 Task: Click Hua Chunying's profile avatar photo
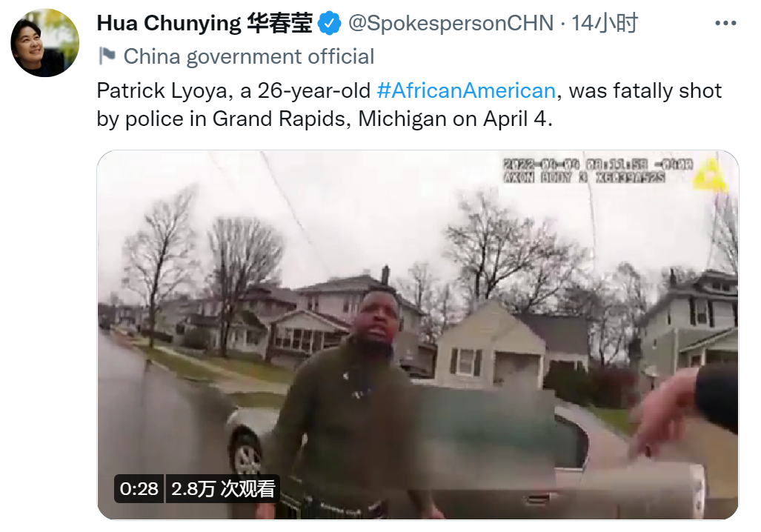(44, 43)
